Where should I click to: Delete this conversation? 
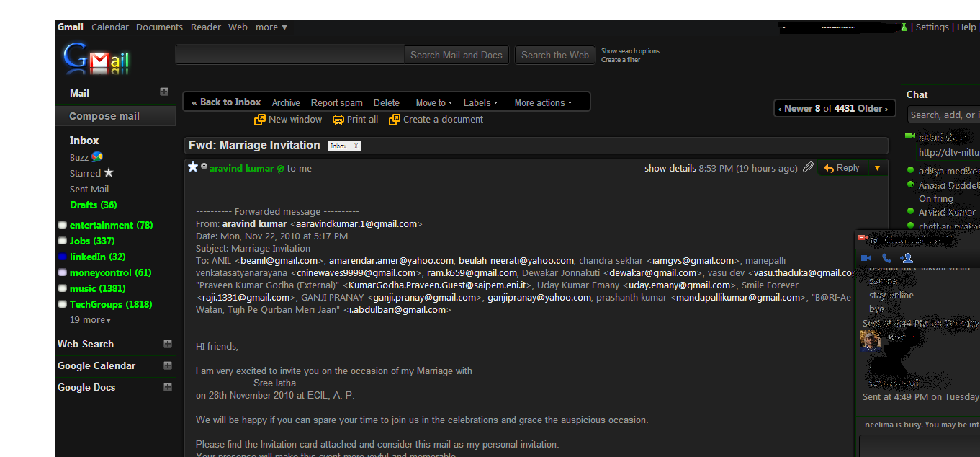click(x=387, y=103)
